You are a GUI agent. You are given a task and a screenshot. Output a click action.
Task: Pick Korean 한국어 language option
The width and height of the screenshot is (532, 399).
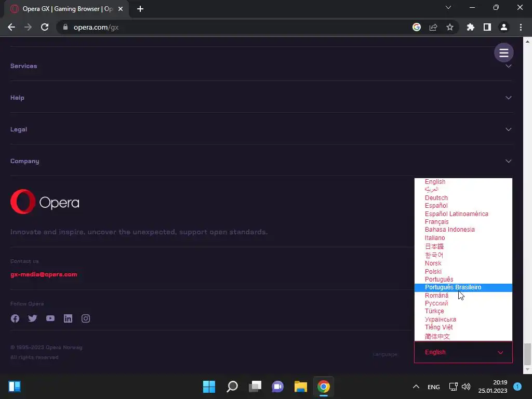click(x=463, y=255)
